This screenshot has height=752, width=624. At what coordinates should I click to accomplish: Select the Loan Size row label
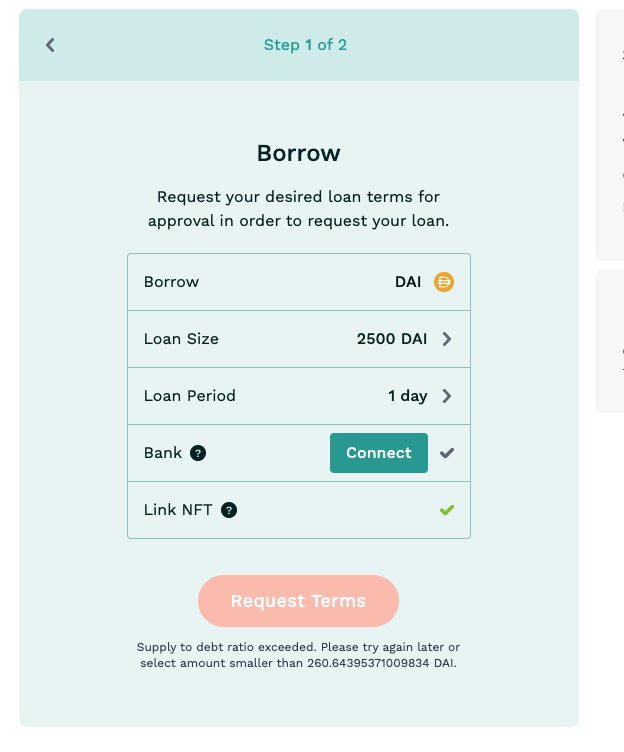tap(181, 339)
